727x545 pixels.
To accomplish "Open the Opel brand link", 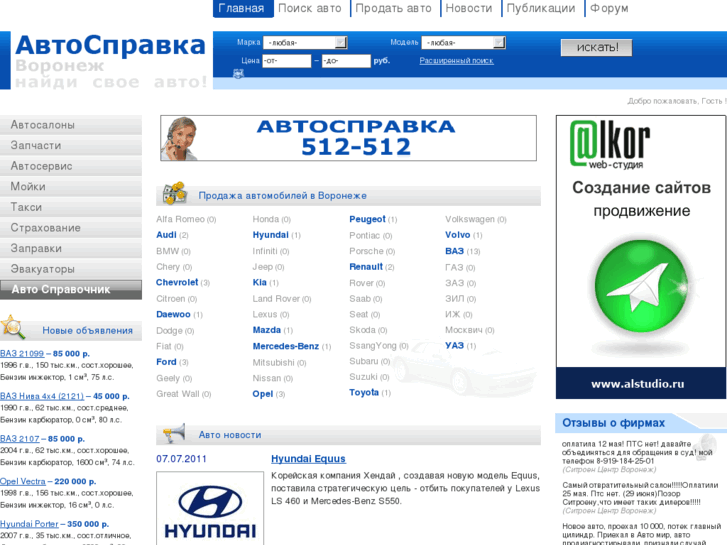I will pyautogui.click(x=263, y=394).
